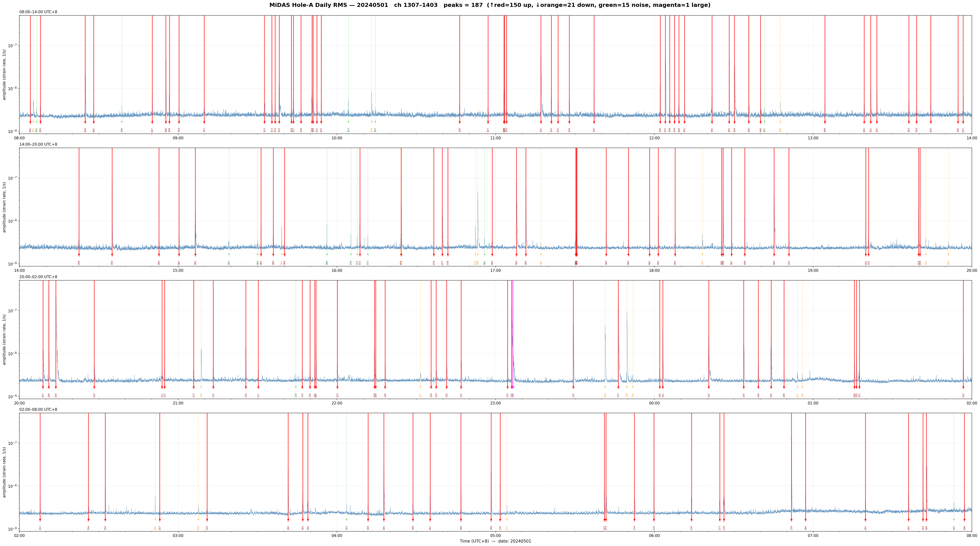The height and width of the screenshot is (546, 980).
Task: Click the peak number label 181
Action: [x=865, y=528]
